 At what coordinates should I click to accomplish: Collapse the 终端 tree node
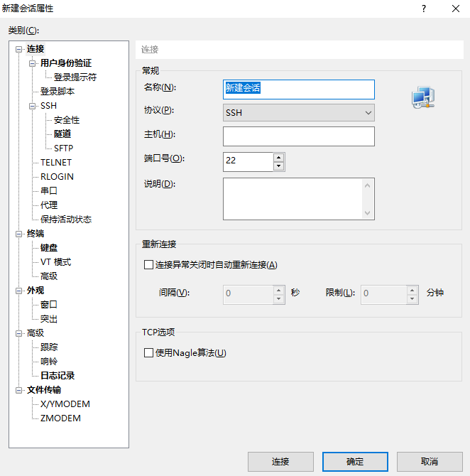(18, 234)
